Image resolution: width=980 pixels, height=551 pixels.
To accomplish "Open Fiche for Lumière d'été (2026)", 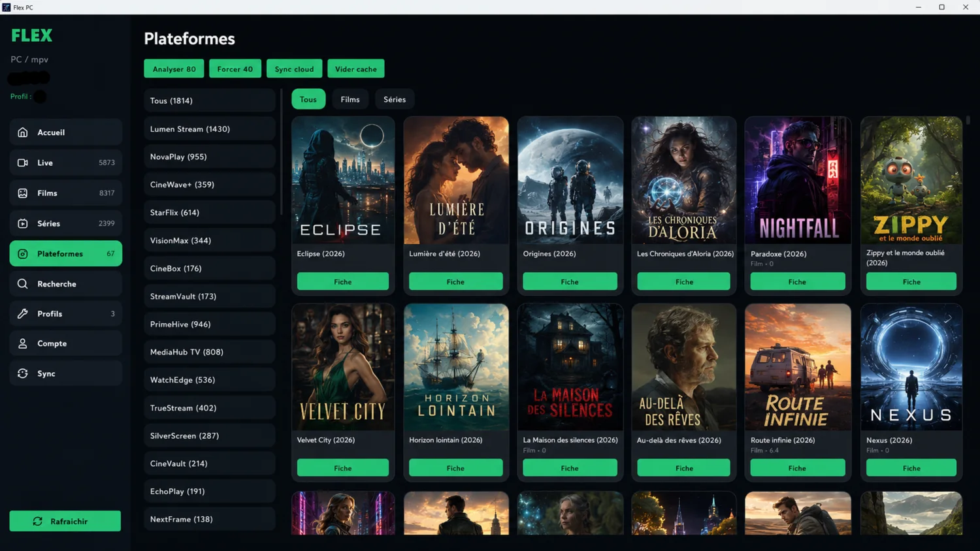I will [456, 281].
